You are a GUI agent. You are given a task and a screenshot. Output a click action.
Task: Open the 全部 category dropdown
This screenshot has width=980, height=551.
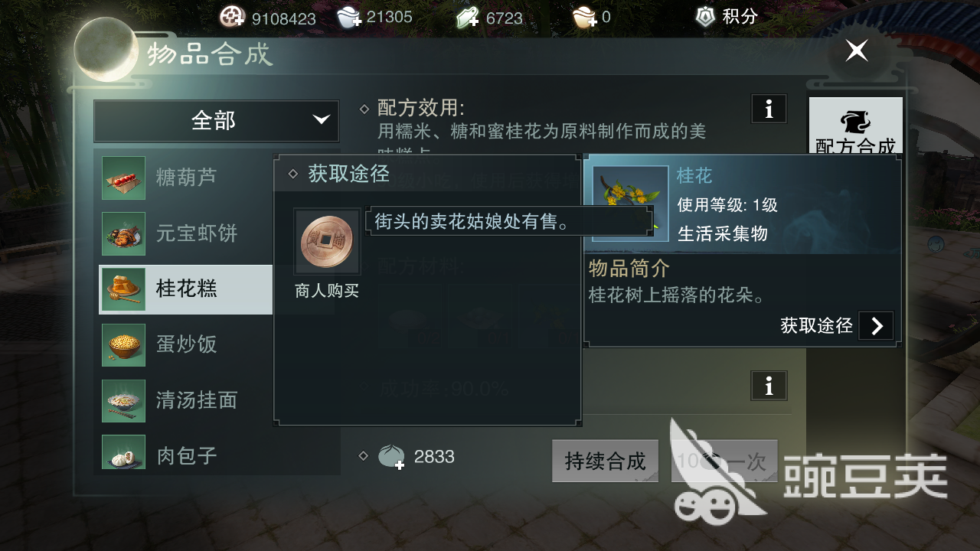(217, 121)
